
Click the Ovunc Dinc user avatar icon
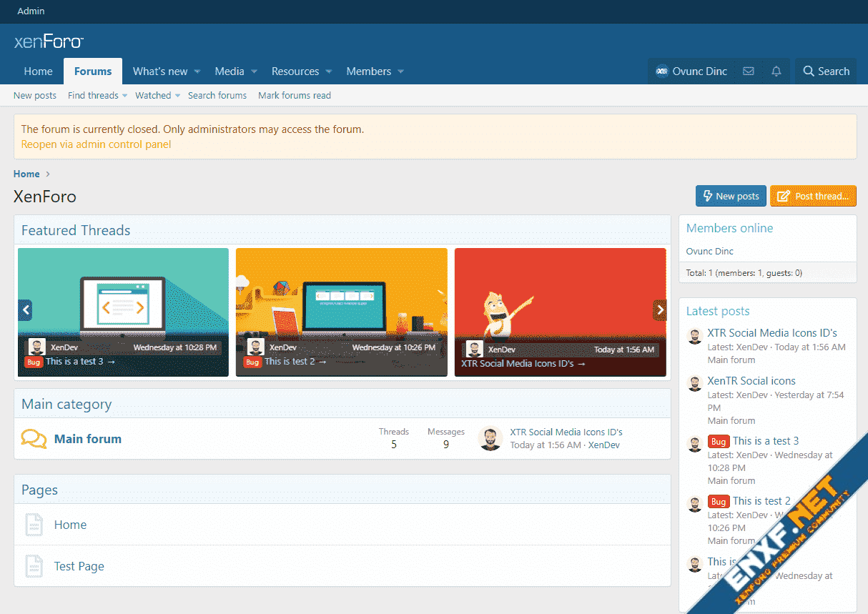(x=662, y=71)
